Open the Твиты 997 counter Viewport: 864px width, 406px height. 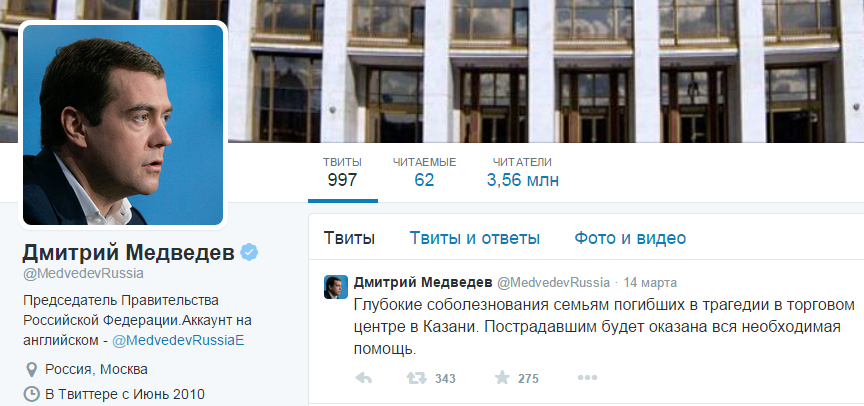pos(342,171)
